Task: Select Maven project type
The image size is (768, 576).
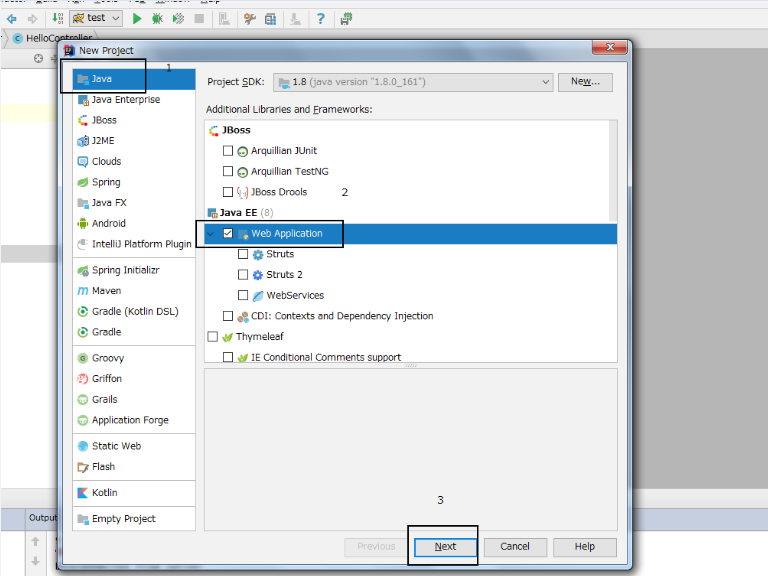Action: click(x=134, y=290)
